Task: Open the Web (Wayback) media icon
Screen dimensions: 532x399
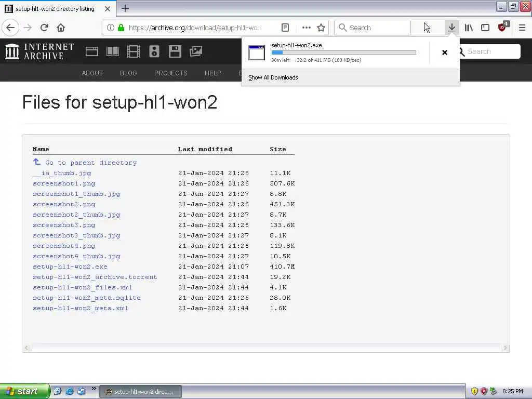Action: pyautogui.click(x=91, y=51)
